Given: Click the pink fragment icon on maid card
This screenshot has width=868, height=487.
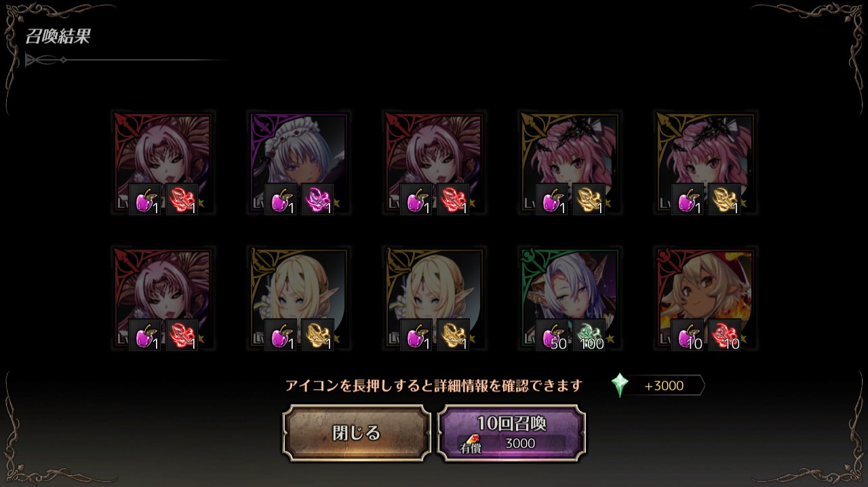Looking at the screenshot, I should click(x=317, y=199).
